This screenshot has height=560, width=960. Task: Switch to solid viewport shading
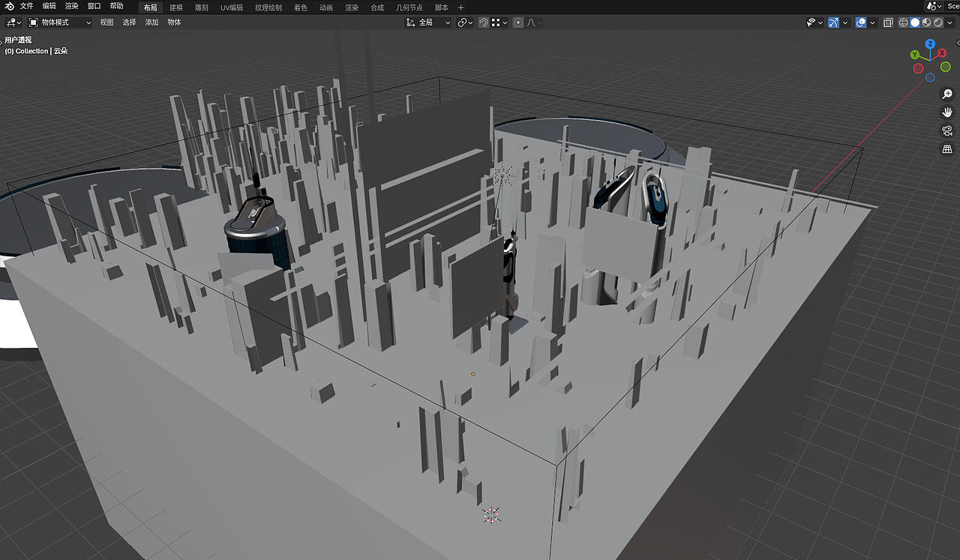pos(915,22)
